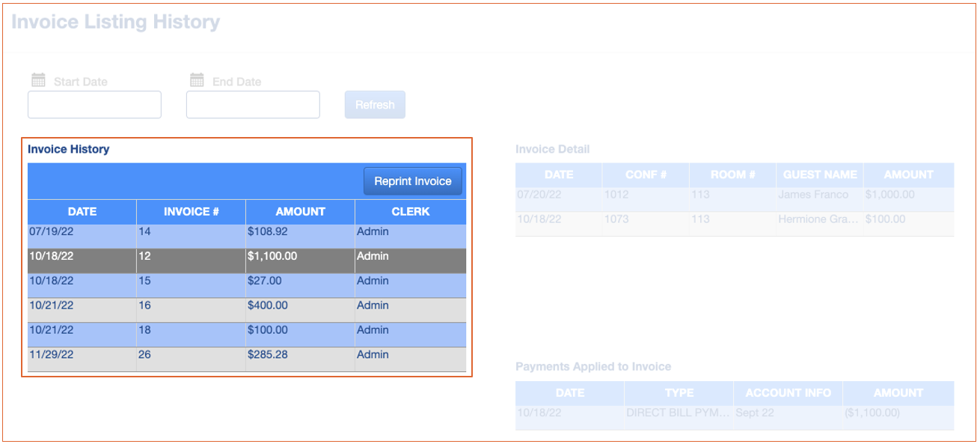Click the AMOUNT header in Invoice History
This screenshot has height=444, width=980.
click(300, 211)
